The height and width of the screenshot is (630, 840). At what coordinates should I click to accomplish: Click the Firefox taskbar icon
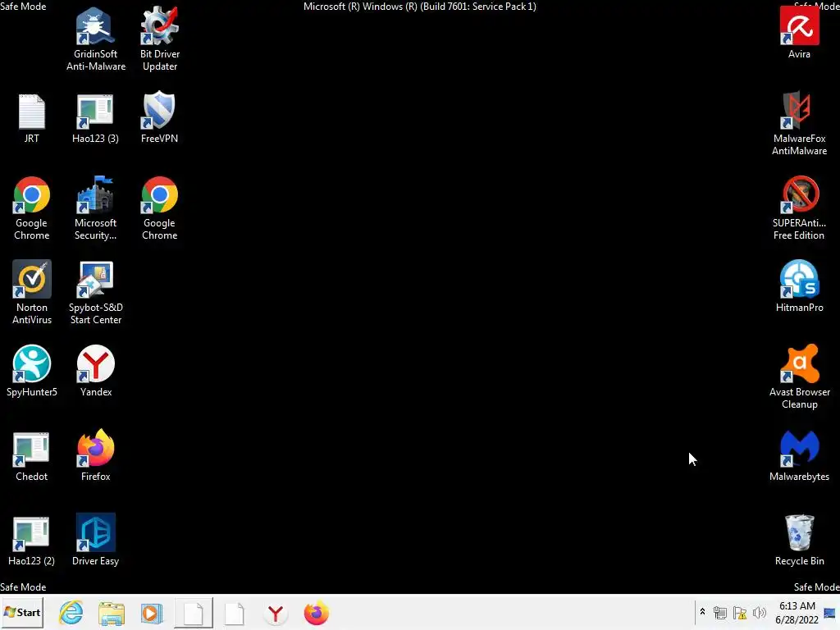pos(316,613)
